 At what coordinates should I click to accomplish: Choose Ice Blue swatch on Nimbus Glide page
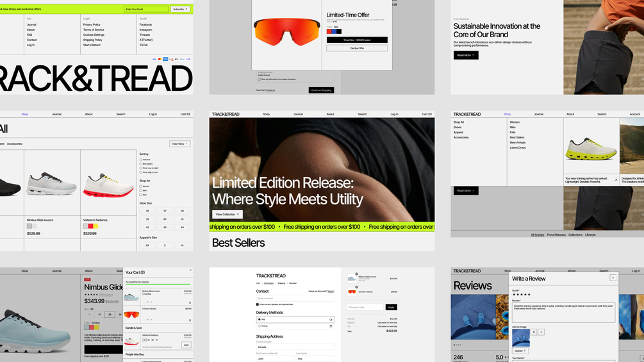87,327
